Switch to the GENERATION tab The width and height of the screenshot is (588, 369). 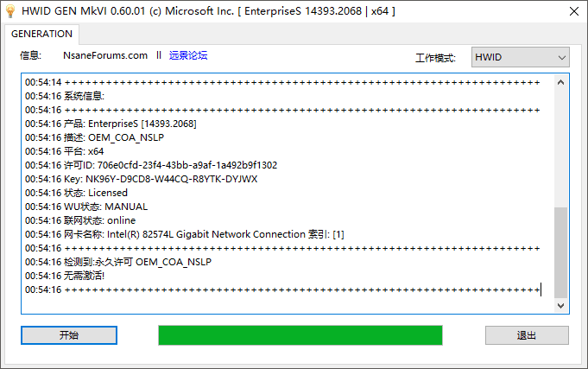coord(41,35)
